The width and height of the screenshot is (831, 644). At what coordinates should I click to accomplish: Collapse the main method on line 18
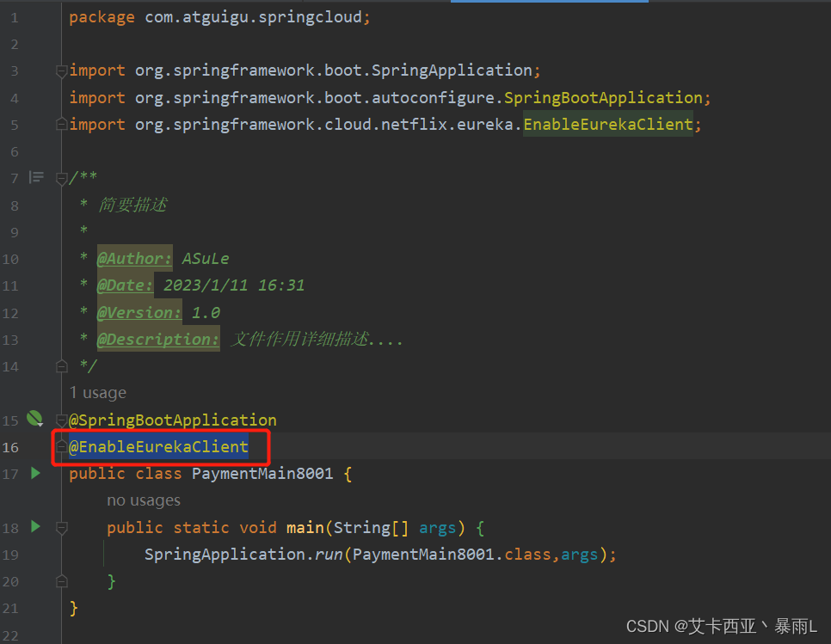pos(61,528)
